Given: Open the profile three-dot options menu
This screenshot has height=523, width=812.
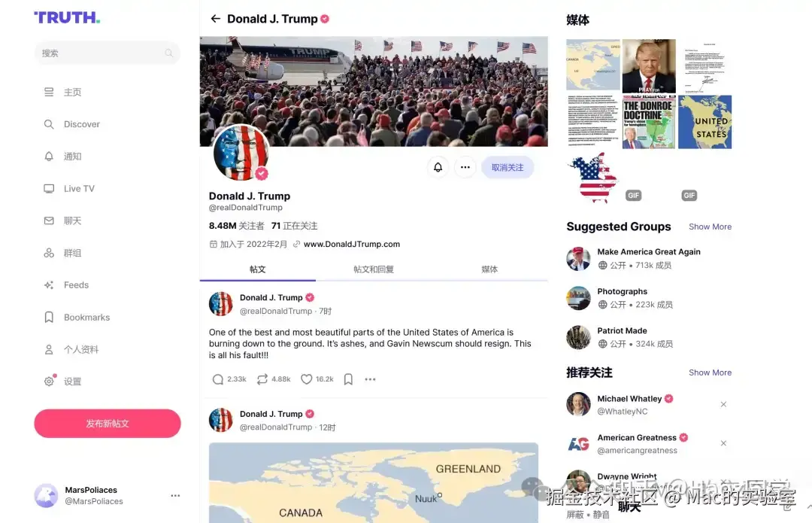Looking at the screenshot, I should coord(465,167).
